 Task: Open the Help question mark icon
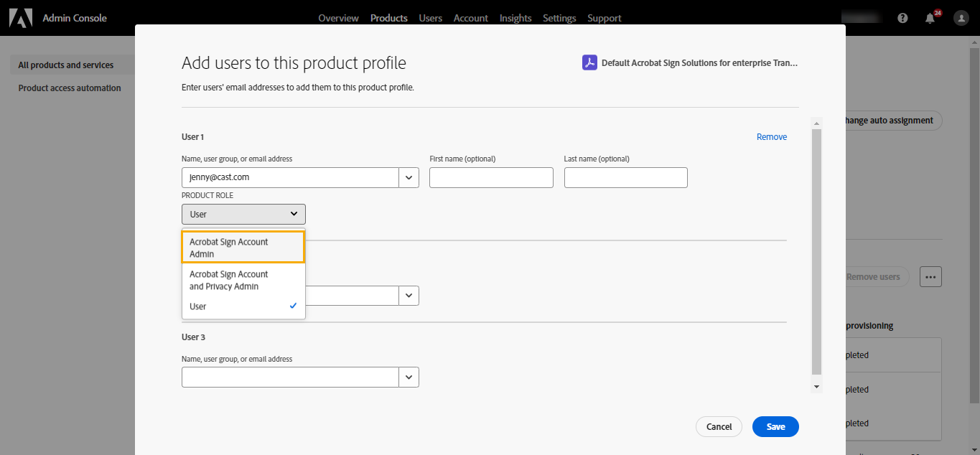click(x=902, y=18)
